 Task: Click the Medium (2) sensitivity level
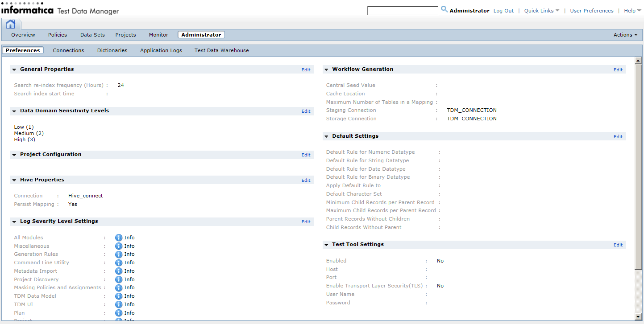click(29, 133)
